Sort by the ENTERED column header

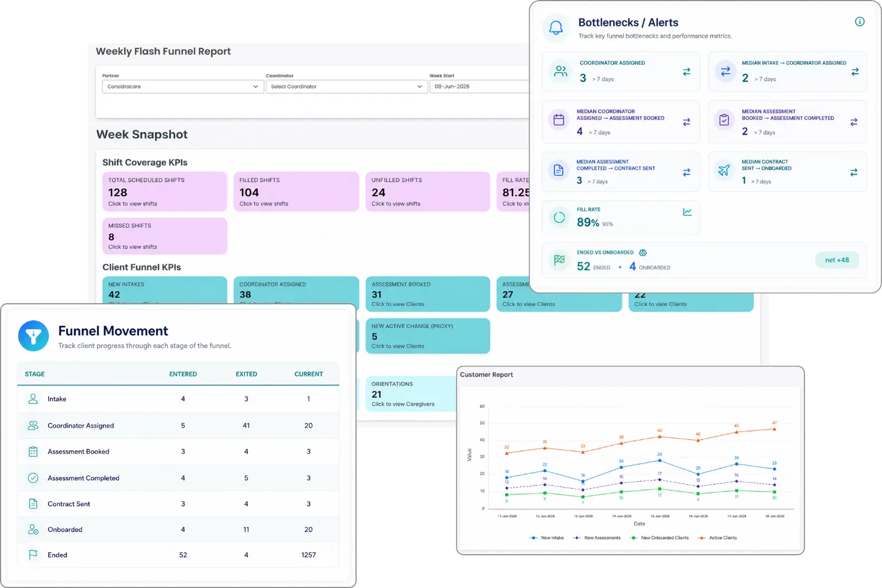tap(183, 374)
